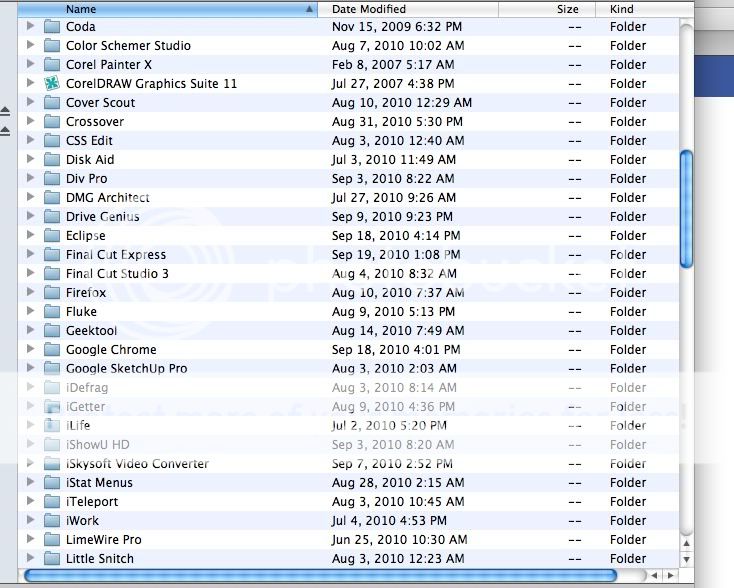Click the Google Chrome folder icon

pyautogui.click(x=52, y=350)
